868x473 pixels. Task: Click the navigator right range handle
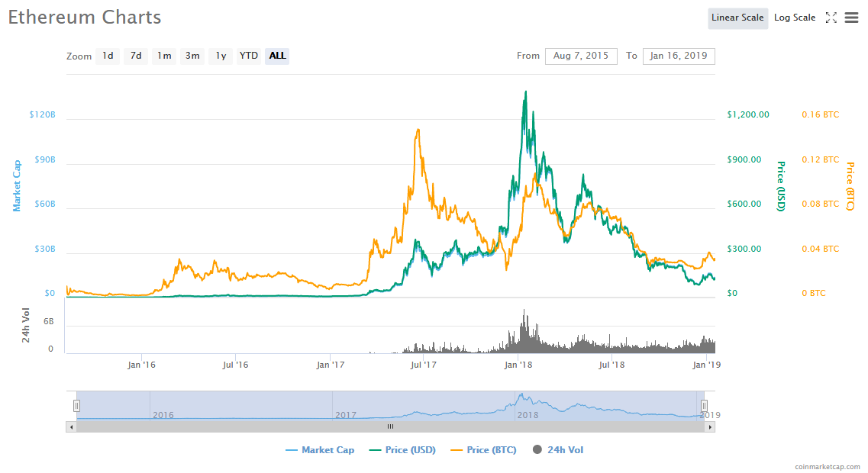704,406
